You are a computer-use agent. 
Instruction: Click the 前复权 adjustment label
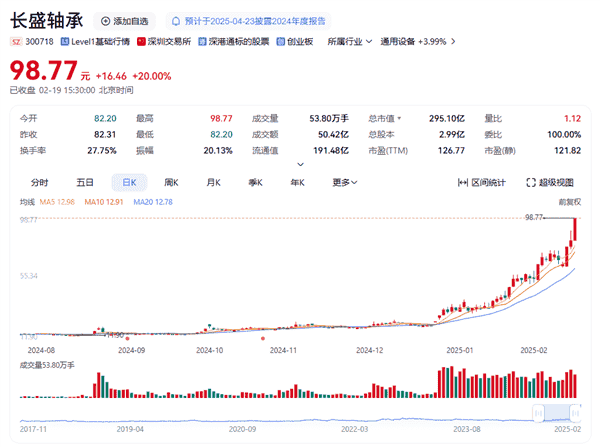coord(571,202)
